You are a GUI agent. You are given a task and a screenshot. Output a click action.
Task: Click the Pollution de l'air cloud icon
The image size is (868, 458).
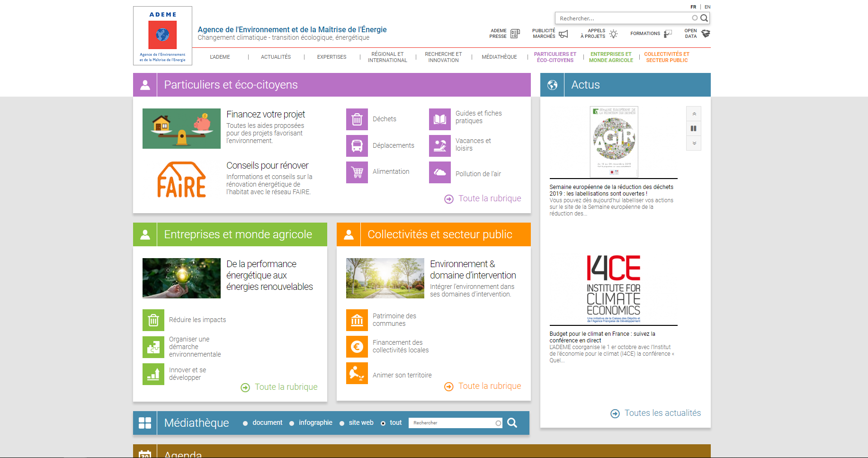pos(440,172)
